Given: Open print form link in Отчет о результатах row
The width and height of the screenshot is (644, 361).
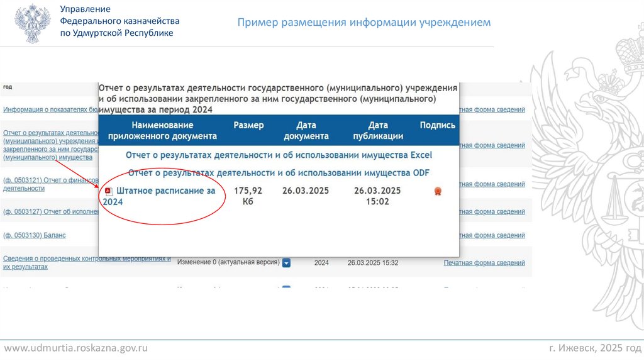Looking at the screenshot, I should (492, 145).
